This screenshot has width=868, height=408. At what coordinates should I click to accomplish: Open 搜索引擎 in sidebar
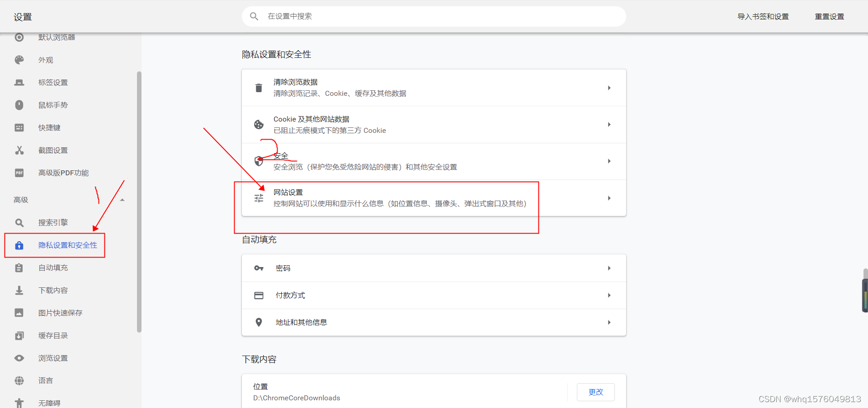click(x=53, y=222)
